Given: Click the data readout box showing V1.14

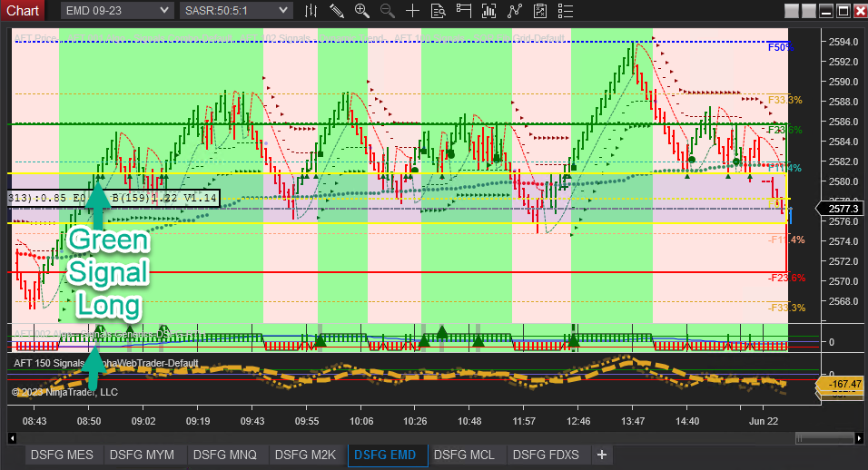Looking at the screenshot, I should pos(113,198).
